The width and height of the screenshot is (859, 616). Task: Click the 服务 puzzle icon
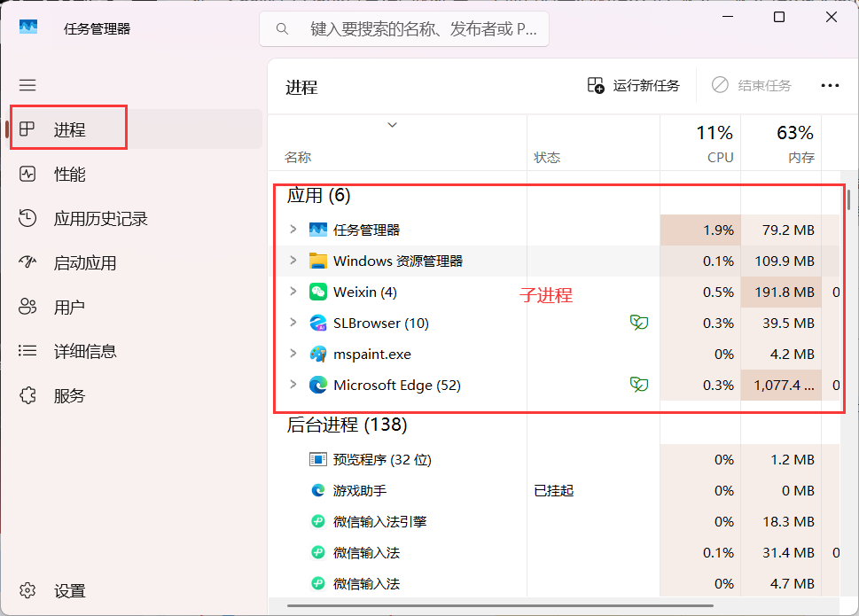[x=27, y=395]
